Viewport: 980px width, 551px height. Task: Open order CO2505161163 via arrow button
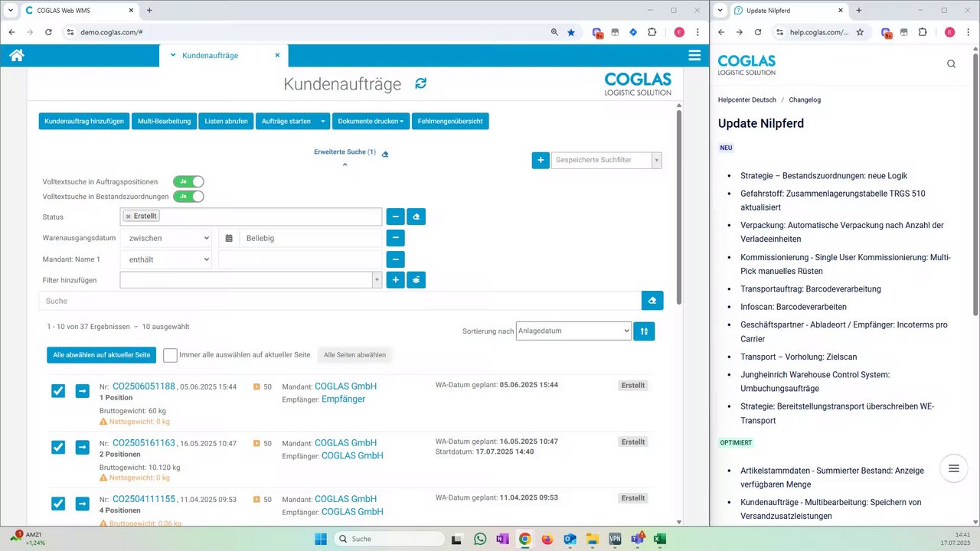click(82, 447)
